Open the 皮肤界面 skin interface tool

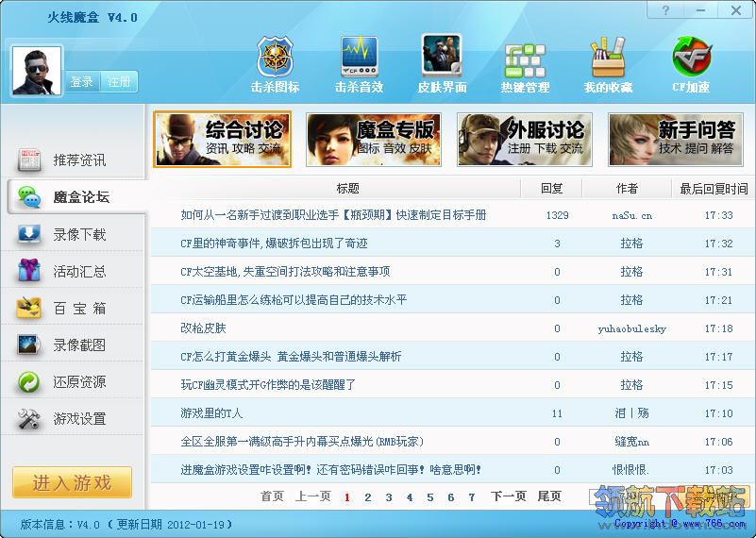442,64
